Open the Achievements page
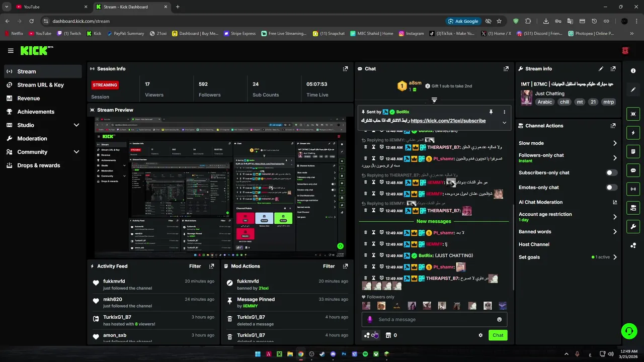Viewport: 644px width, 362px height. point(43,112)
